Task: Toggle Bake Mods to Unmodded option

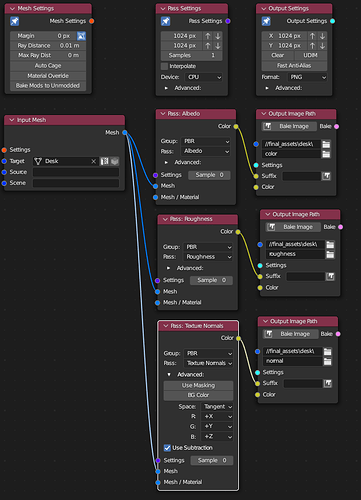Action: click(x=48, y=86)
